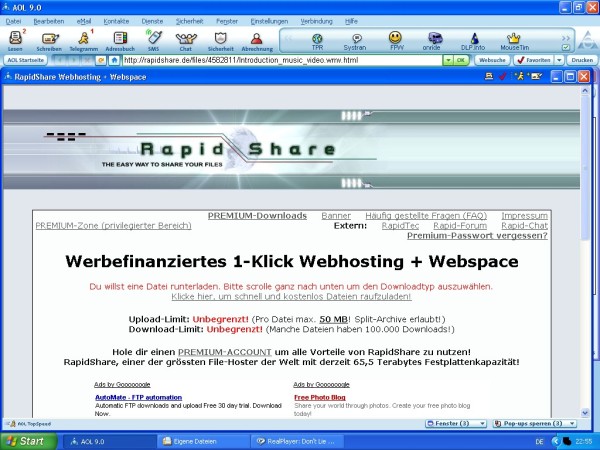Open the Hilfe menu

(x=351, y=21)
